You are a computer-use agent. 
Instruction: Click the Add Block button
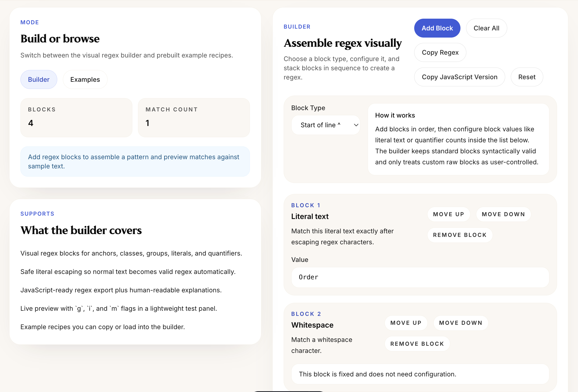tap(437, 28)
